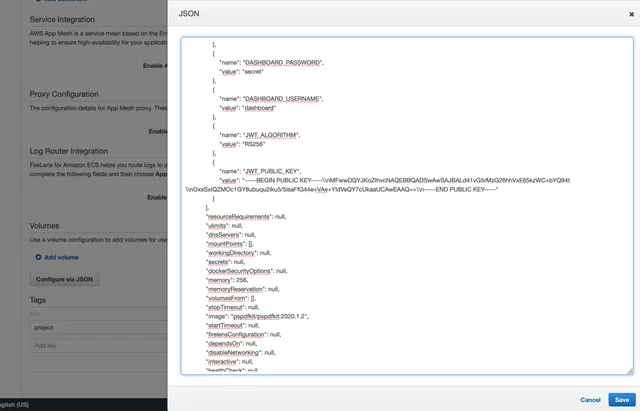Click the "DASHBOARD_PASSWORD" name text
This screenshot has height=411, width=640.
click(282, 62)
